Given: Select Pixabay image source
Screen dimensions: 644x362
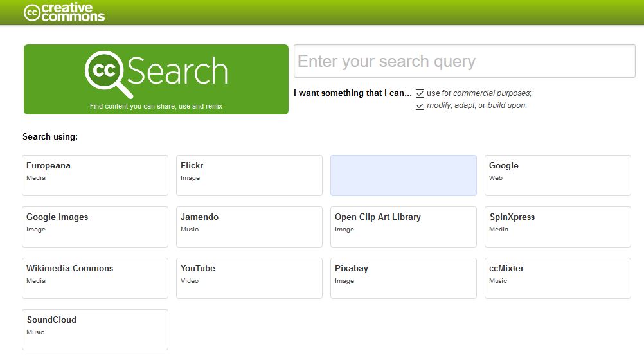Looking at the screenshot, I should 404,278.
